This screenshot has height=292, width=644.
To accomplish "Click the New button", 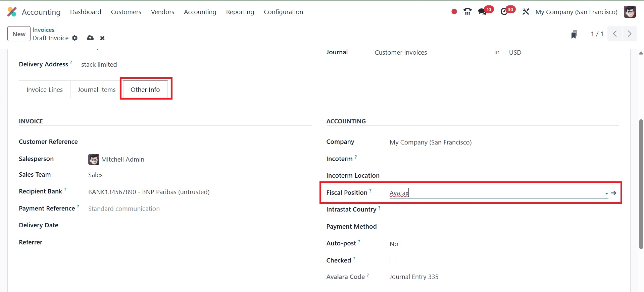I will (x=19, y=34).
